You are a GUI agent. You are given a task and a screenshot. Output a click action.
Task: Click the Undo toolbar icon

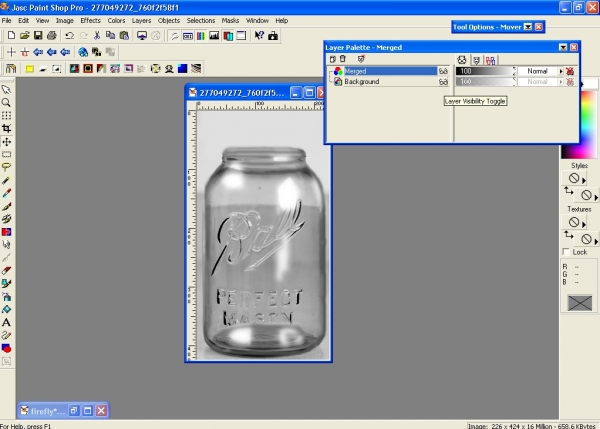tap(69, 36)
